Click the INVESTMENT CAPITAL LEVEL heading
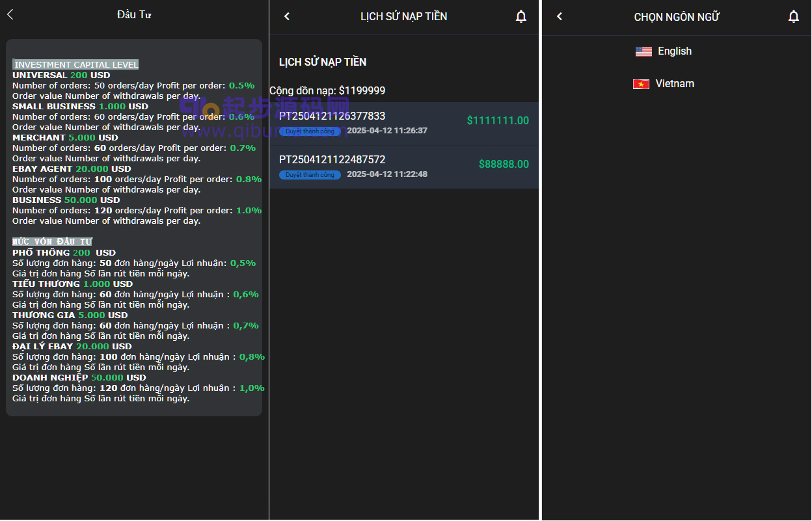The image size is (812, 521). tap(75, 64)
